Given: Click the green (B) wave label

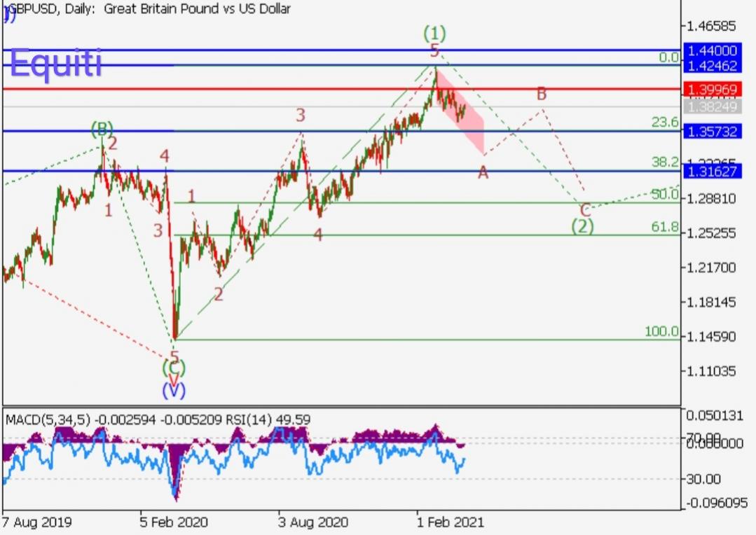Looking at the screenshot, I should click(102, 129).
